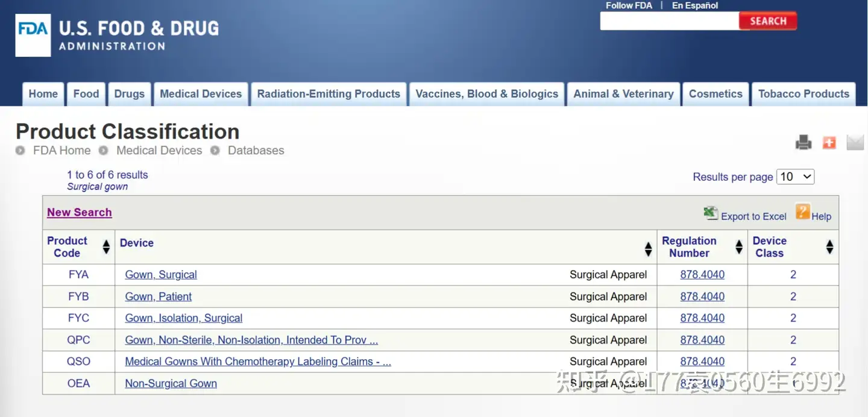The height and width of the screenshot is (417, 868).
Task: Click the Medical Devices breadcrumb
Action: tap(159, 151)
